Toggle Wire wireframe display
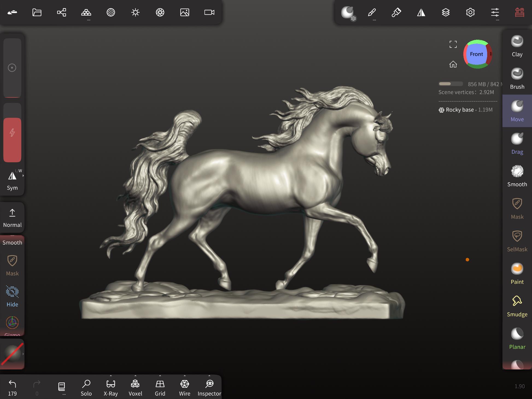 (185, 387)
